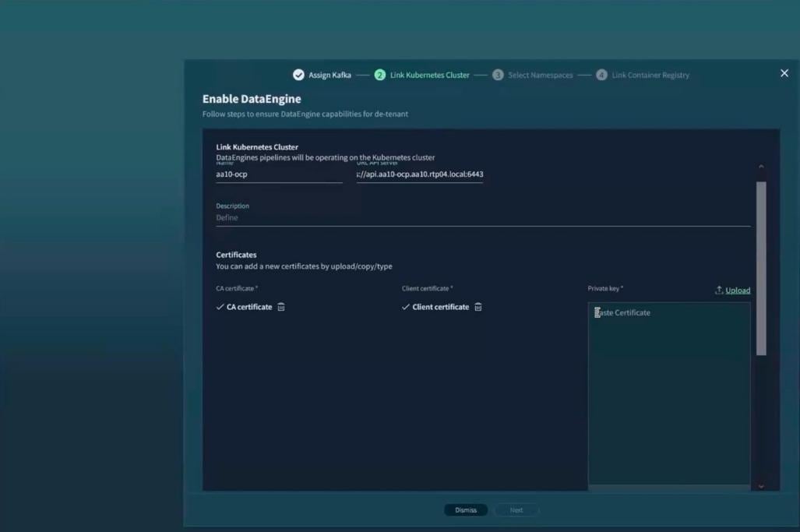This screenshot has width=800, height=532.
Task: Remove the Client certificate with trash icon
Action: [x=478, y=307]
